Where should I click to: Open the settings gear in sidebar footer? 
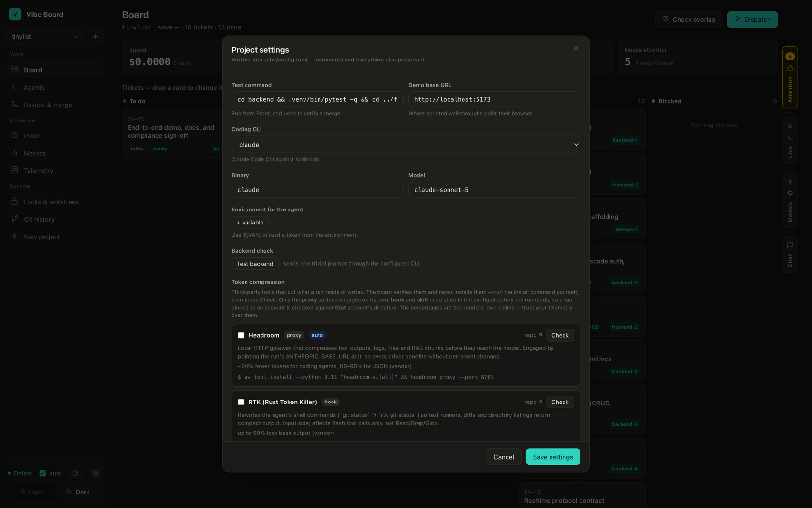click(x=96, y=473)
